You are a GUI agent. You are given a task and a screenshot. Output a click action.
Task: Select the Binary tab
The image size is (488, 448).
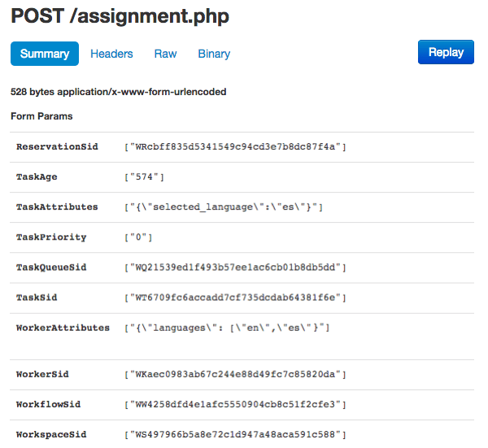(214, 54)
